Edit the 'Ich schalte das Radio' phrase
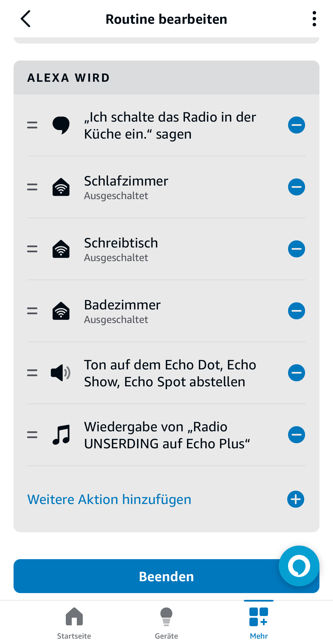The image size is (333, 644). tap(169, 125)
